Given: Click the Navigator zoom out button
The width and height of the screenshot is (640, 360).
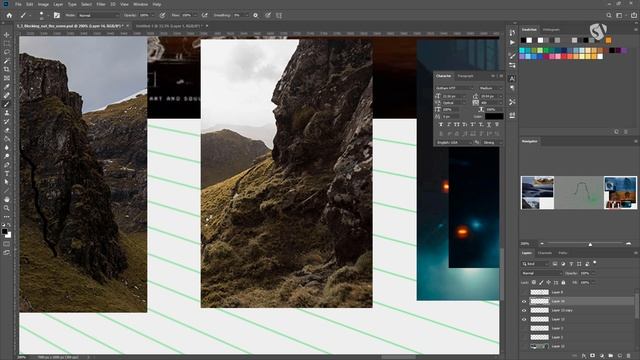Looking at the screenshot, I should (x=542, y=244).
